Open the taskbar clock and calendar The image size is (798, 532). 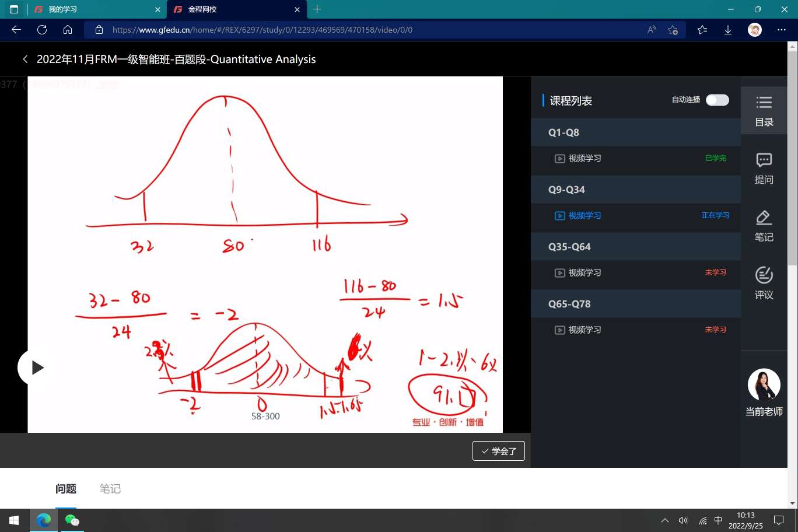pos(745,520)
